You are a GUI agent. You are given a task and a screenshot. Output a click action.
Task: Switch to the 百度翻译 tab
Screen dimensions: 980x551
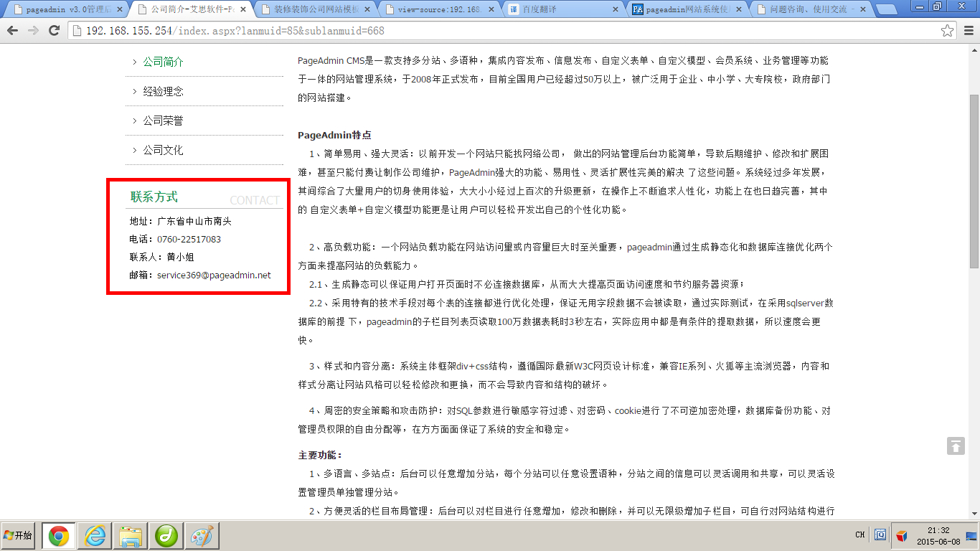(x=560, y=10)
